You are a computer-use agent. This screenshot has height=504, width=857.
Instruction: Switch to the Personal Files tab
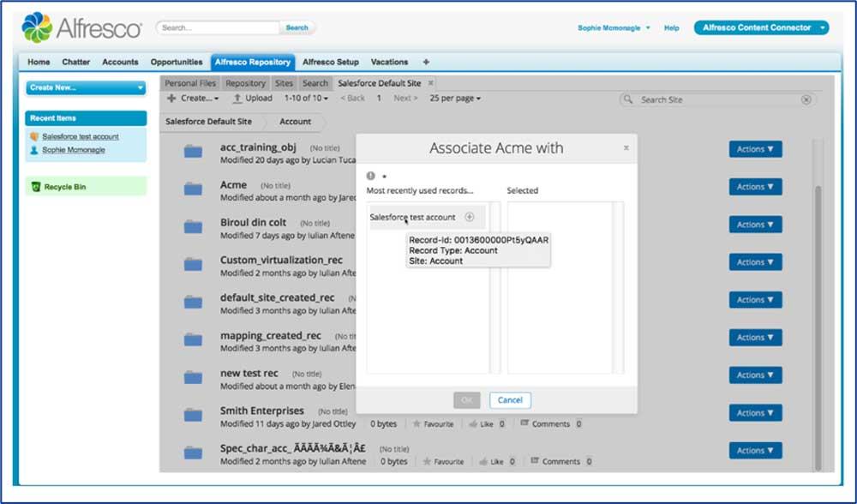(190, 83)
